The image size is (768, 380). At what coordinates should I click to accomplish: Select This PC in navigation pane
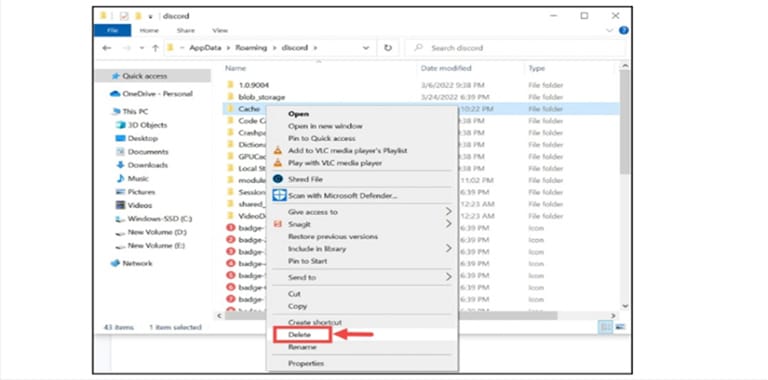[x=130, y=112]
